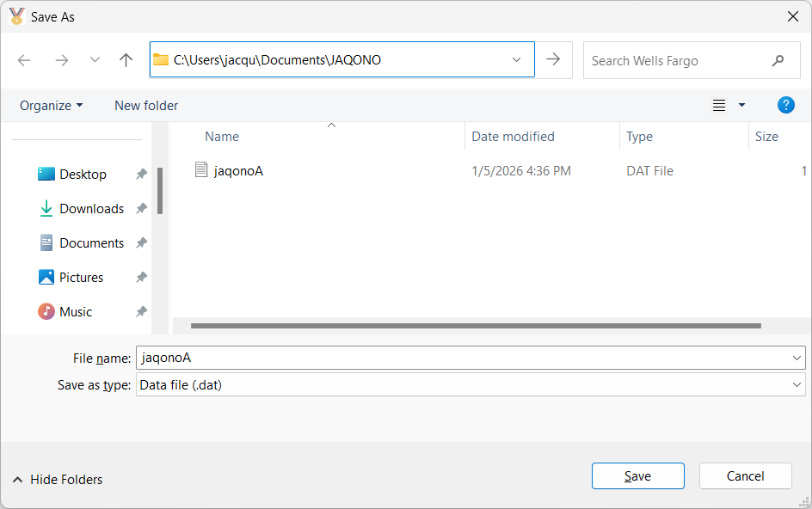Go back using the back arrow

coord(24,60)
